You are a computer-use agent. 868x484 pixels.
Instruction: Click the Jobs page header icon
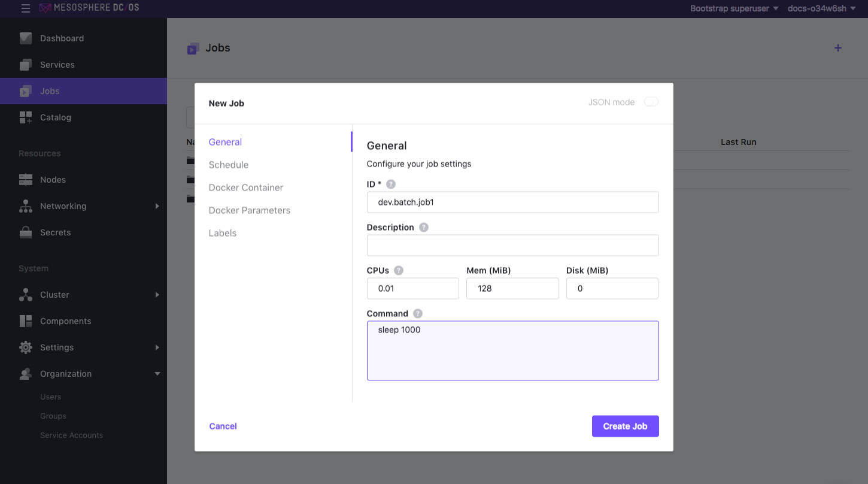(193, 49)
